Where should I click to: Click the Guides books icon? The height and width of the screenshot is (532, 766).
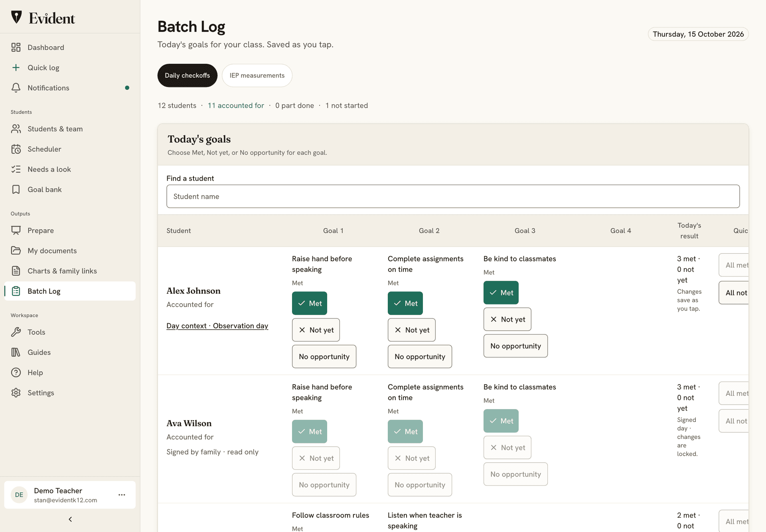tap(16, 352)
